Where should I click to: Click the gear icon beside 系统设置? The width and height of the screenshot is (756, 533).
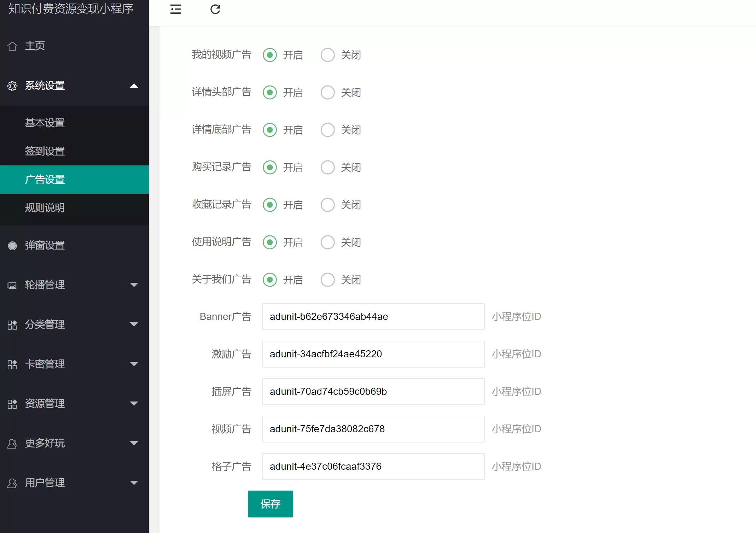(x=12, y=86)
